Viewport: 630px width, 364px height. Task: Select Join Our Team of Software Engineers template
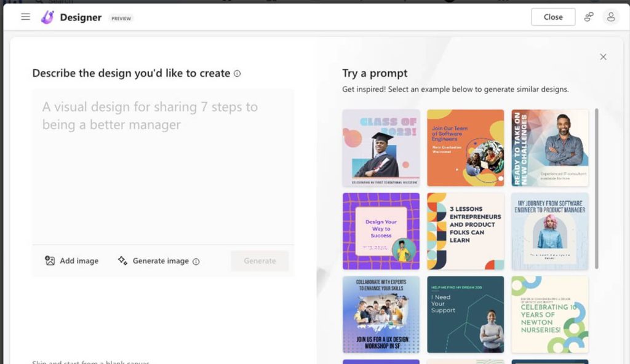click(465, 148)
